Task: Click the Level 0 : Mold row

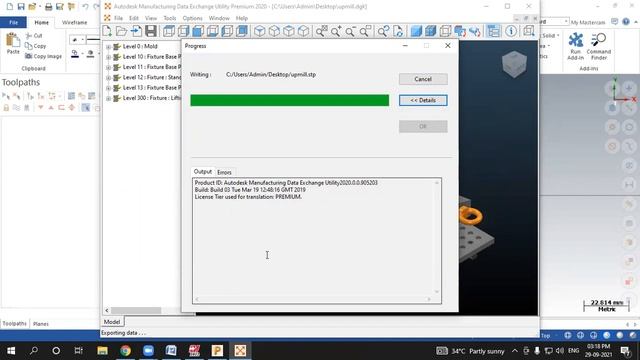Action: tap(140, 47)
